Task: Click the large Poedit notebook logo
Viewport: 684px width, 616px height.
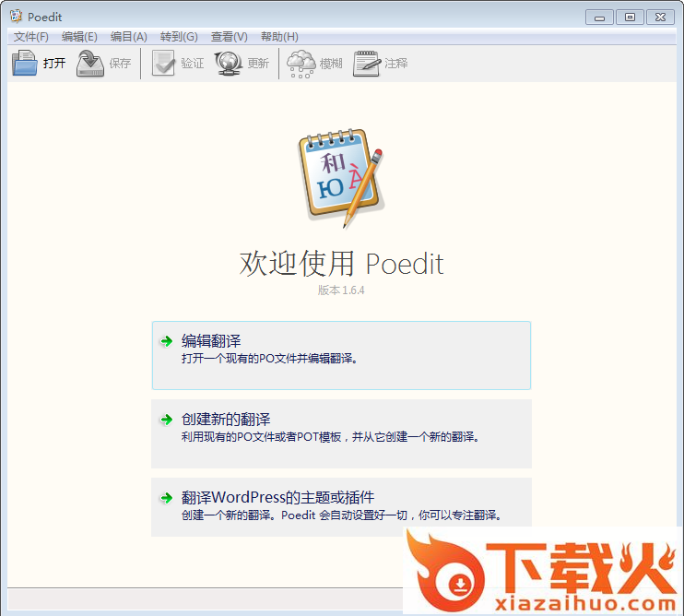Action: tap(341, 178)
